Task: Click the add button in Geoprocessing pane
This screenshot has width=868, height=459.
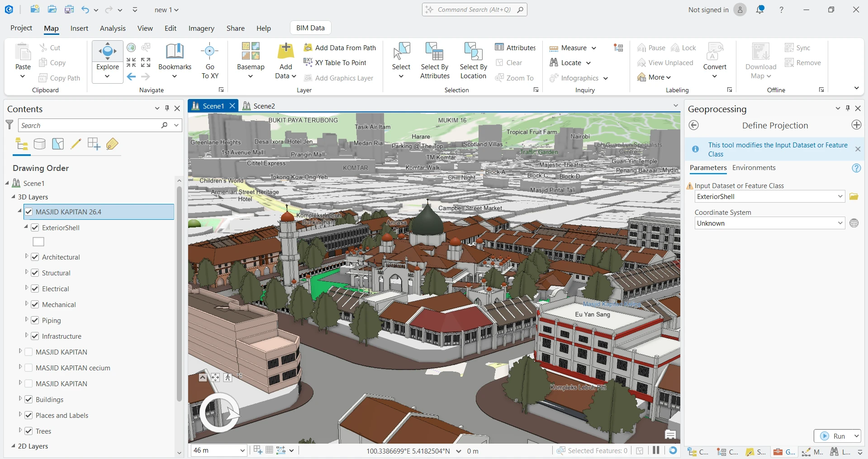Action: (x=856, y=125)
